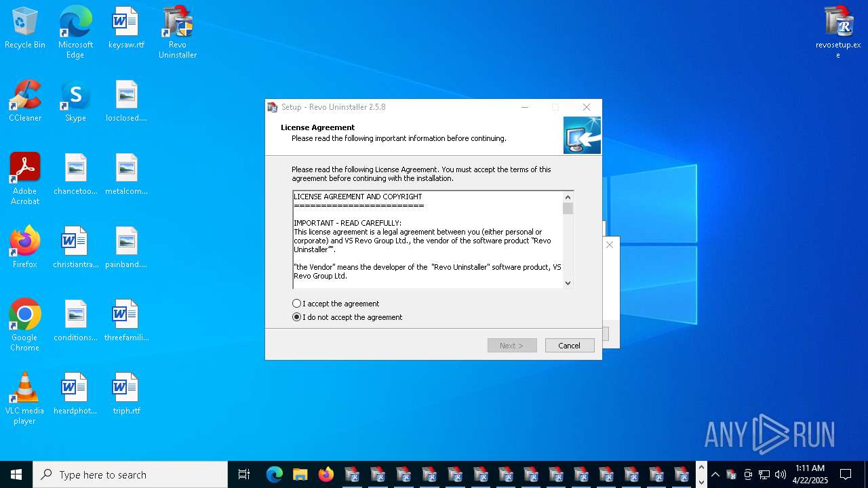Select the losclosed image file icon
The height and width of the screenshot is (488, 868).
(126, 102)
